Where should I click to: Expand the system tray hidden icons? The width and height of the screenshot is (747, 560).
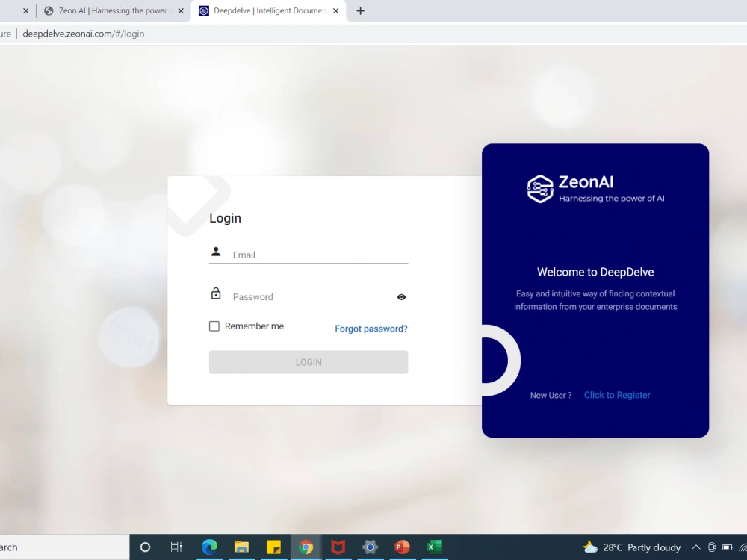[696, 547]
